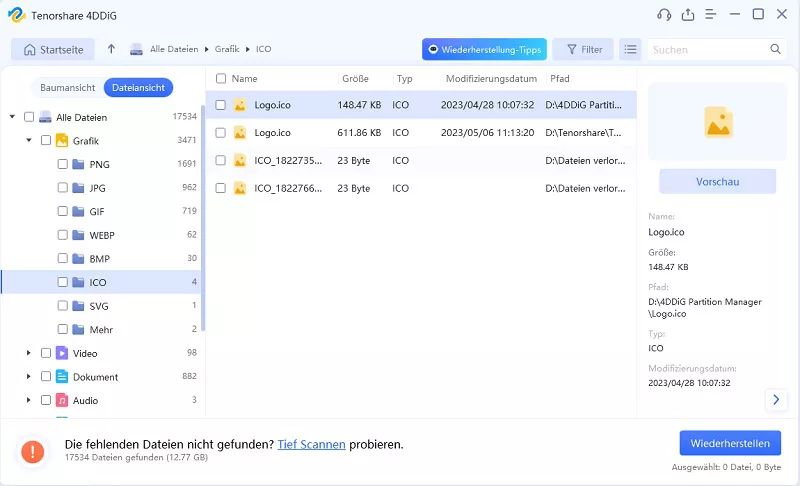Viewport: 800px width, 486px height.
Task: Tick the checkbox for ICO_1822766 file
Action: click(x=220, y=188)
